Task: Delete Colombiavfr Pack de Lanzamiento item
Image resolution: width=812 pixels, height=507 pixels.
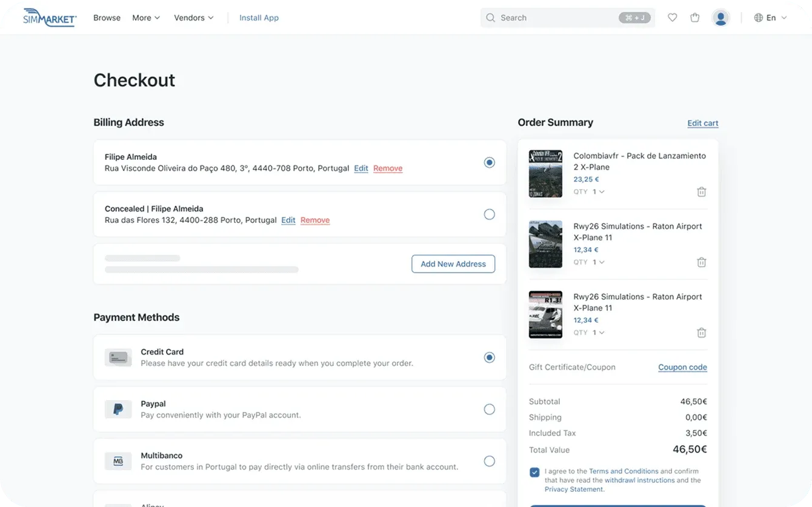Action: (x=701, y=191)
